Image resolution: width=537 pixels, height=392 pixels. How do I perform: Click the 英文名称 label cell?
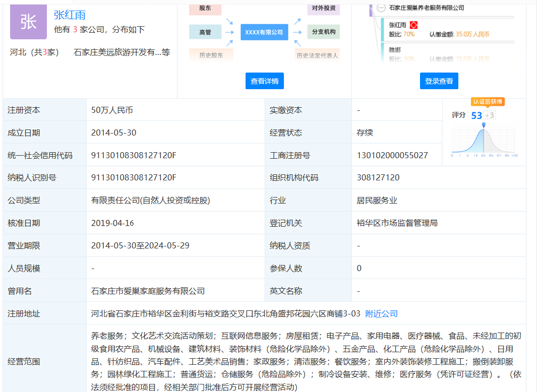308,291
